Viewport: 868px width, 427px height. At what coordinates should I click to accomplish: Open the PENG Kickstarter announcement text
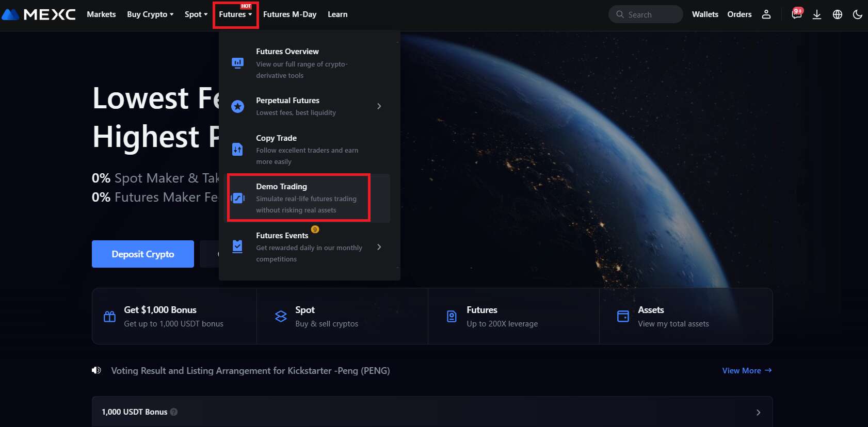250,370
